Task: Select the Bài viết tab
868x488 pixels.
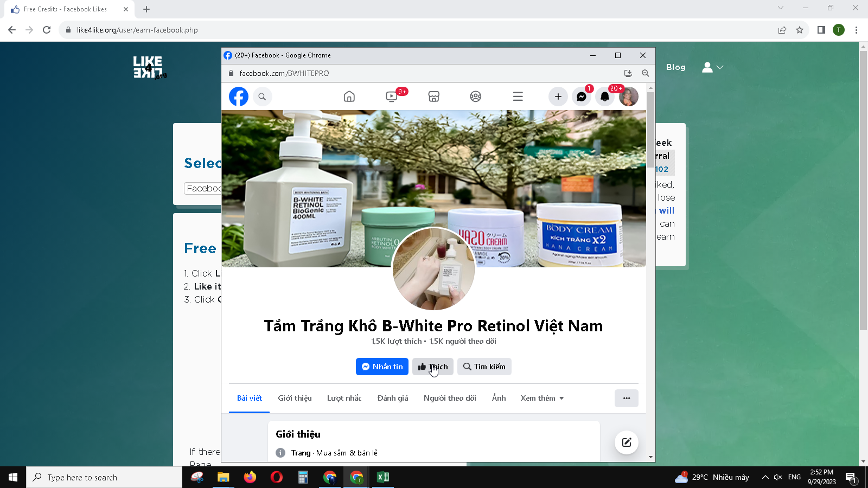Action: coord(250,398)
